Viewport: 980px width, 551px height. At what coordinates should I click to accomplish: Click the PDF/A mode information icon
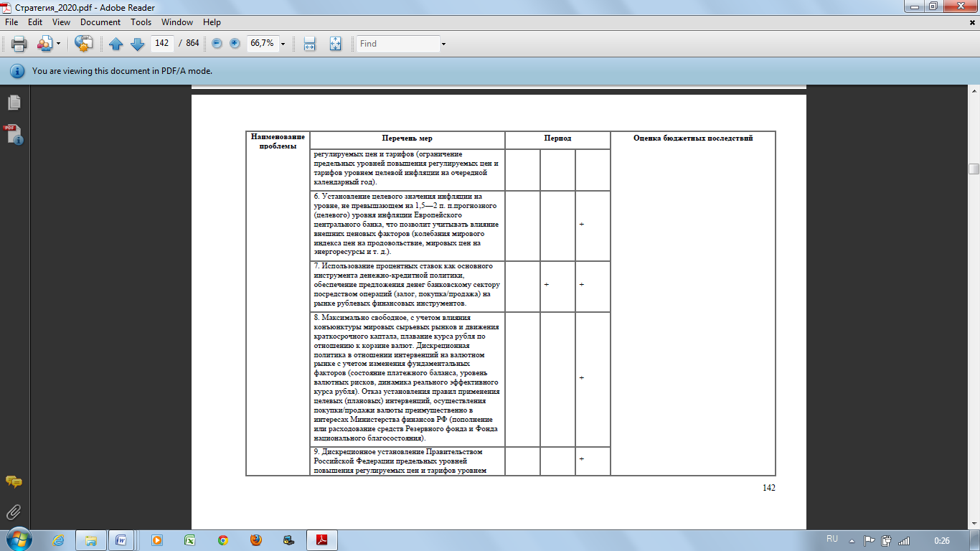[x=17, y=71]
